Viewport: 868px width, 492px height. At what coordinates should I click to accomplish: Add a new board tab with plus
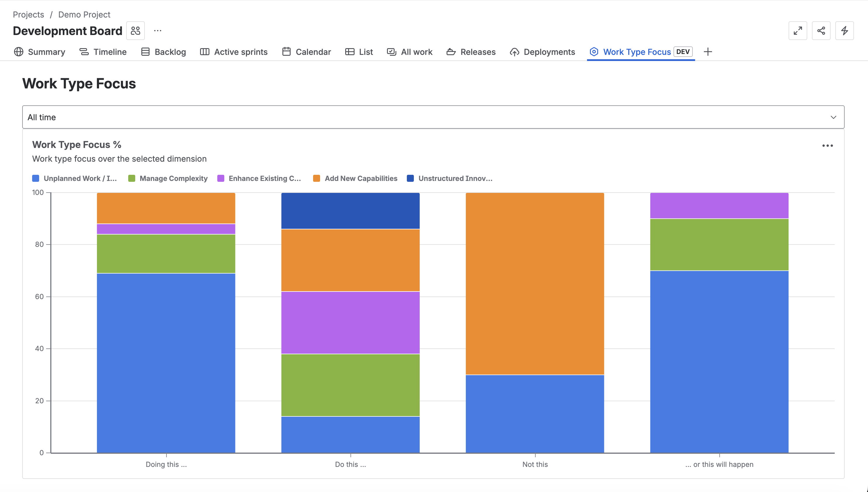[x=708, y=52]
